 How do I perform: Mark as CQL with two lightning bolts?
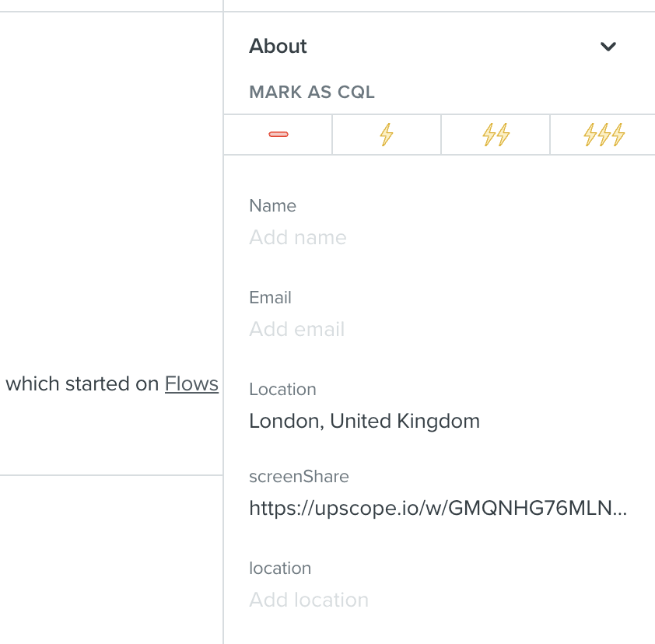496,134
